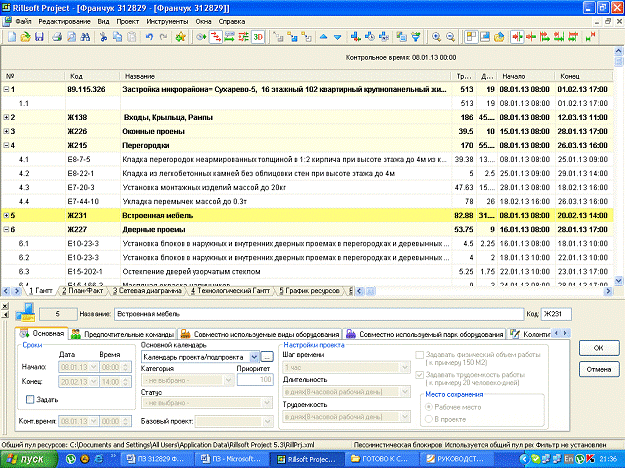Click the Undo arrow icon
The width and height of the screenshot is (625, 468).
click(x=149, y=37)
